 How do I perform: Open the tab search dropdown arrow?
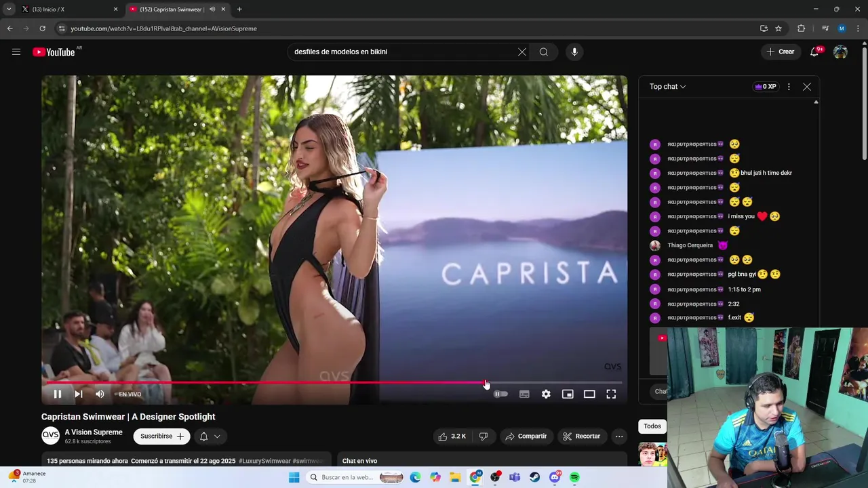pos(8,9)
